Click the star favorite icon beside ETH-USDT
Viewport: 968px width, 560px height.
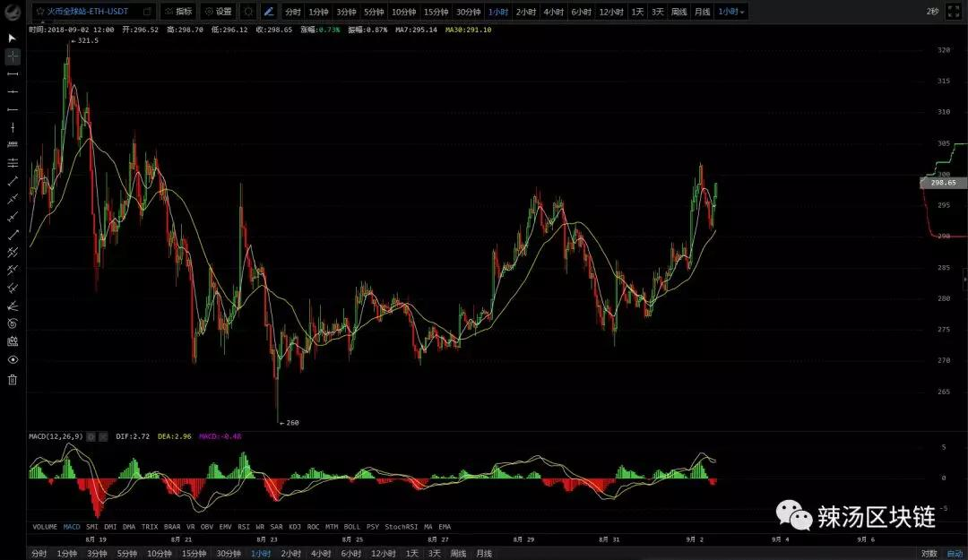click(x=40, y=12)
